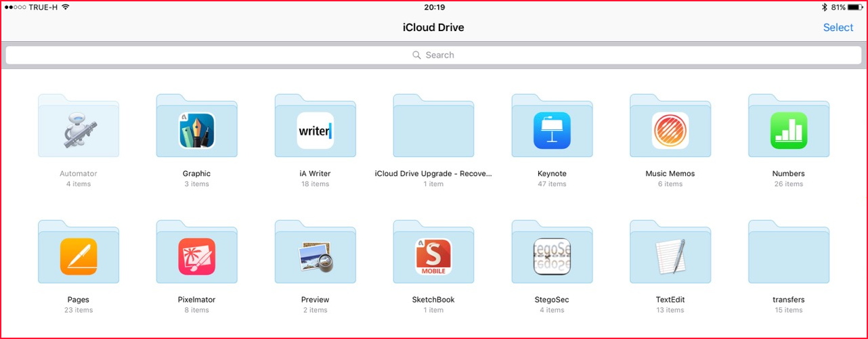
Task: Open the transfers folder icon
Action: click(789, 252)
